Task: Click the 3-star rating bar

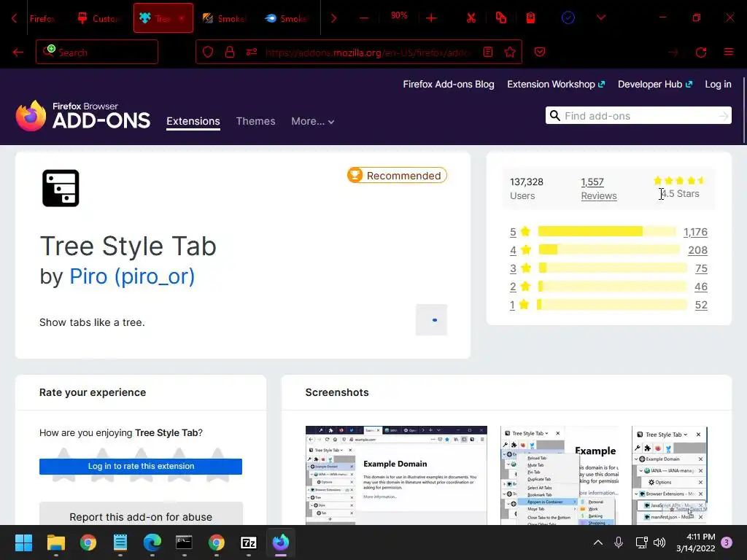Action: [613, 268]
